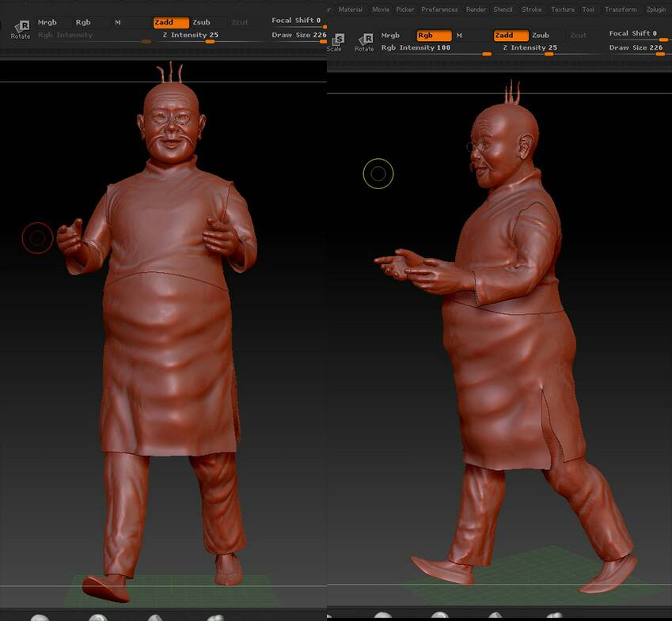Toggle Zadd in left ZBrush window
Screen dimensions: 672x621
pos(171,22)
